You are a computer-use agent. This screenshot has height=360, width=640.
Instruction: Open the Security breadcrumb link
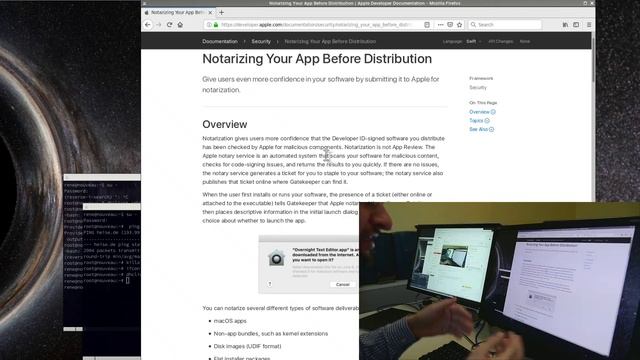pos(261,42)
